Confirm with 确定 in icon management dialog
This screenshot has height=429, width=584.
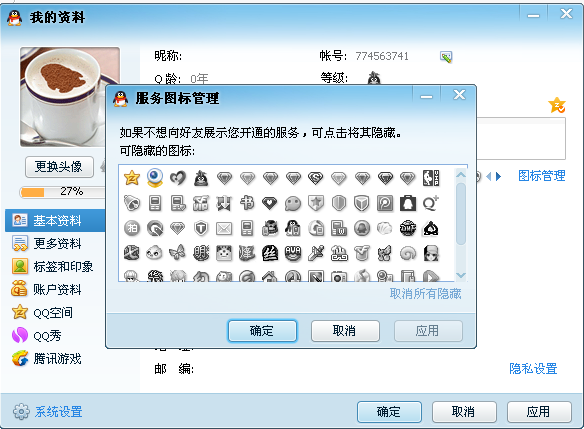[263, 331]
